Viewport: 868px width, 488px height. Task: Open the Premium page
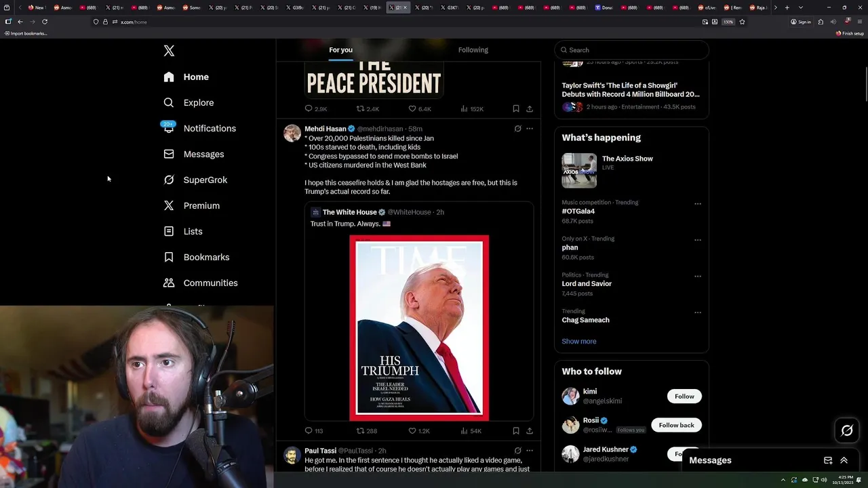191,206
